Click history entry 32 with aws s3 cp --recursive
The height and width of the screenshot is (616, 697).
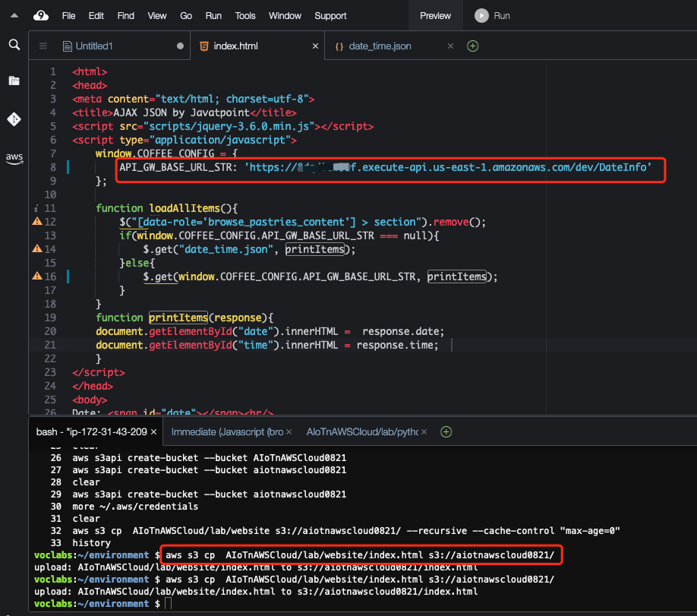click(x=345, y=531)
